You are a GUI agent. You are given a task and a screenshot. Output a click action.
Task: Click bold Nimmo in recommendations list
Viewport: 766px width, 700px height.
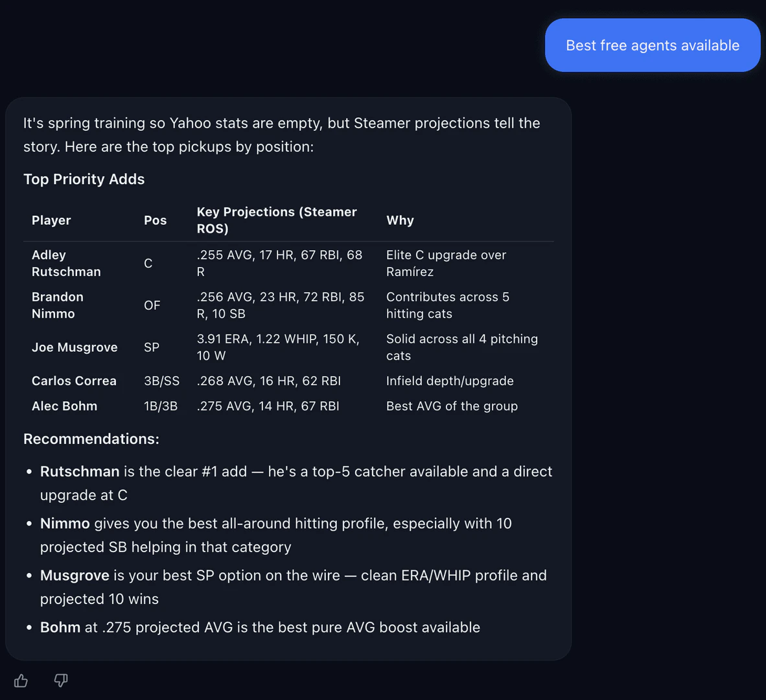[65, 524]
